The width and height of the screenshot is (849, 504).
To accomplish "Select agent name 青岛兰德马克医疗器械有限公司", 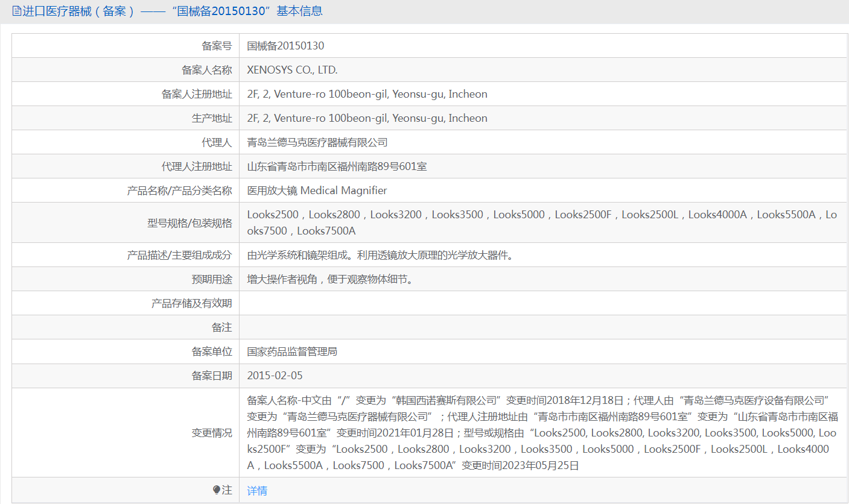I will click(317, 142).
